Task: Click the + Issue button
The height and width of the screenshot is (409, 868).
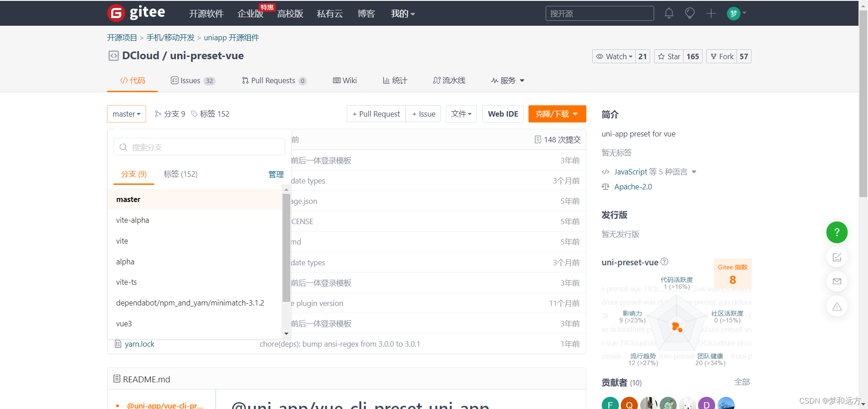Action: click(x=424, y=114)
